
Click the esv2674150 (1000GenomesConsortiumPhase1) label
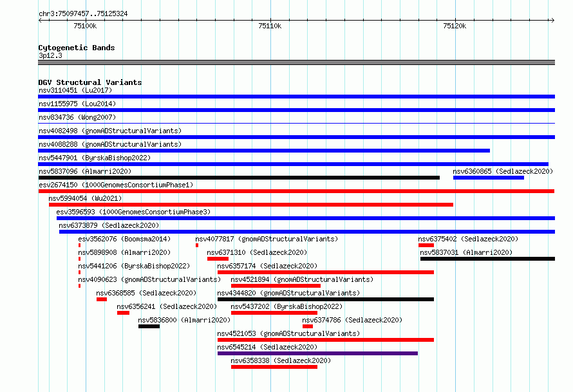pos(116,185)
